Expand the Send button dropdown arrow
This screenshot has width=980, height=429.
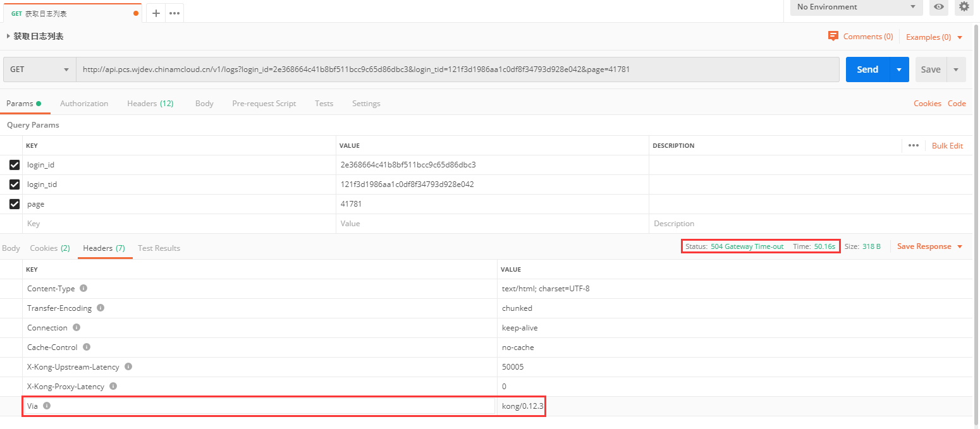pyautogui.click(x=898, y=69)
